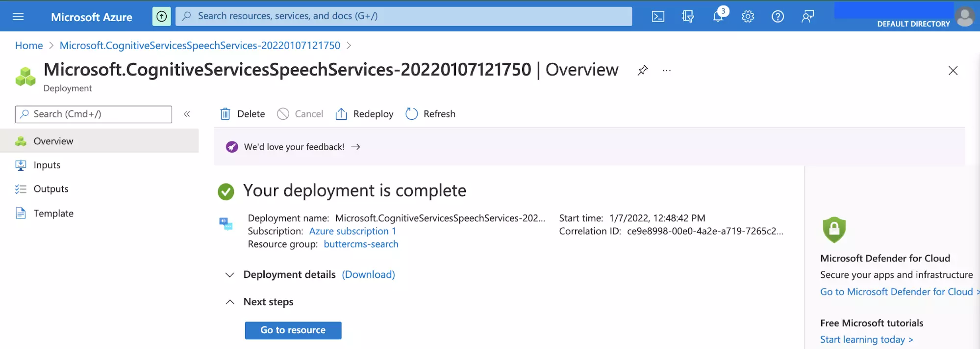Go to Home in the breadcrumb
The width and height of the screenshot is (980, 349).
click(x=29, y=46)
